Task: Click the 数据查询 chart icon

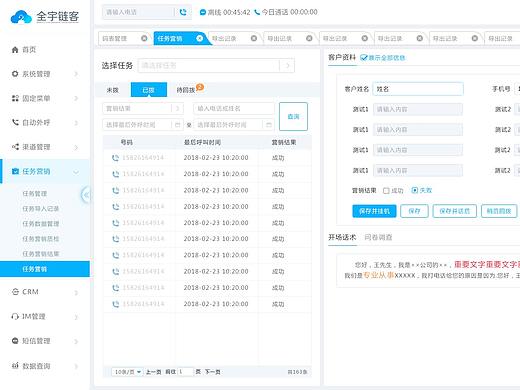Action: click(15, 366)
